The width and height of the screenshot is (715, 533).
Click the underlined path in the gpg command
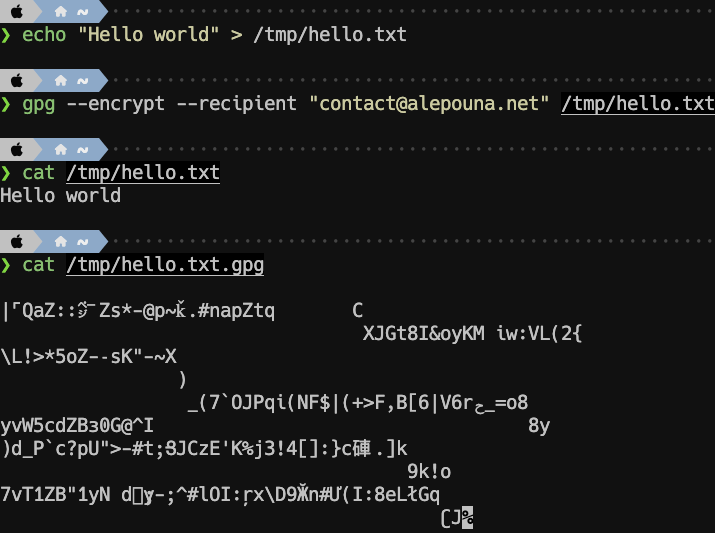coord(638,104)
